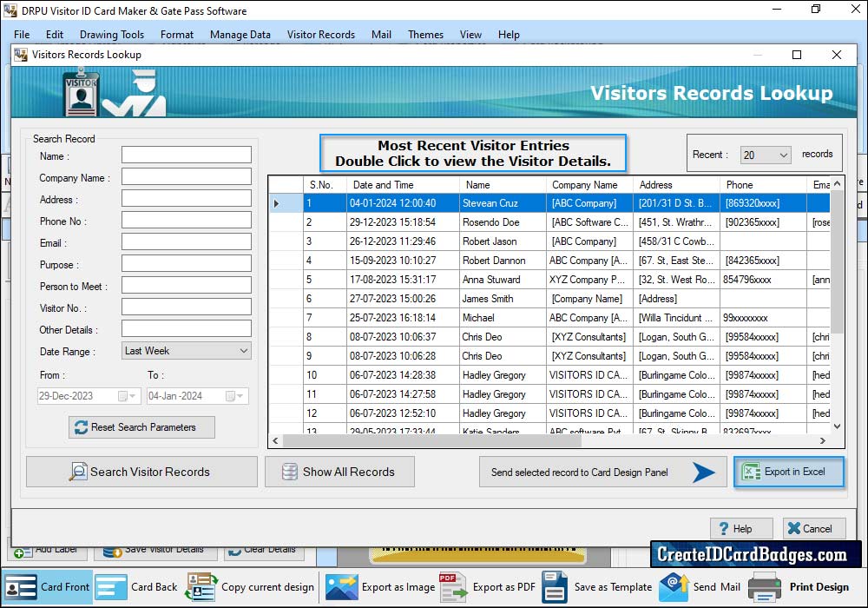
Task: Click the database icon on Show All Records
Action: pos(290,472)
